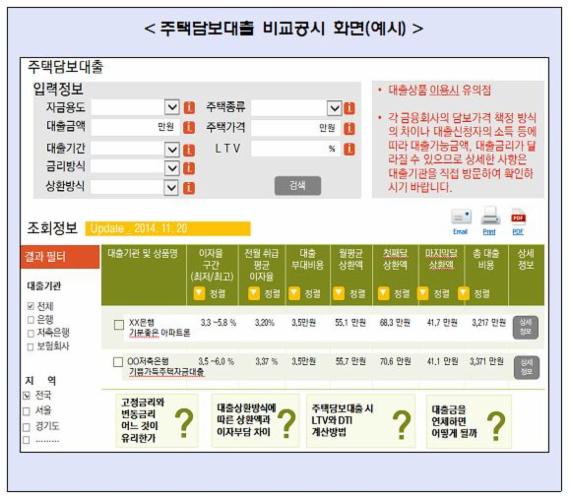The image size is (570, 498).
Task: Click the last unlabeled region checkbox
Action: [x=26, y=440]
